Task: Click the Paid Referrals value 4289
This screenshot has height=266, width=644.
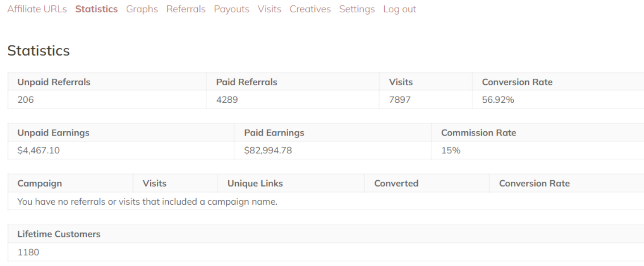Action: (227, 100)
